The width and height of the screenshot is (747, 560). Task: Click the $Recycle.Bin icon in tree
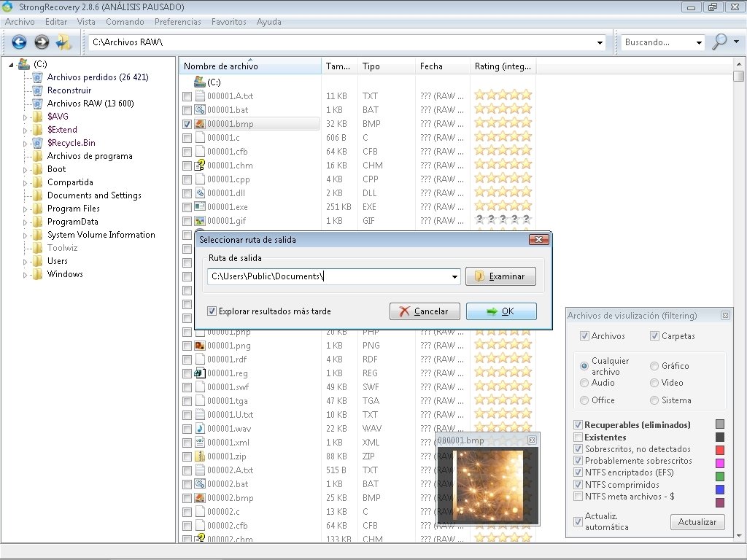(x=38, y=143)
